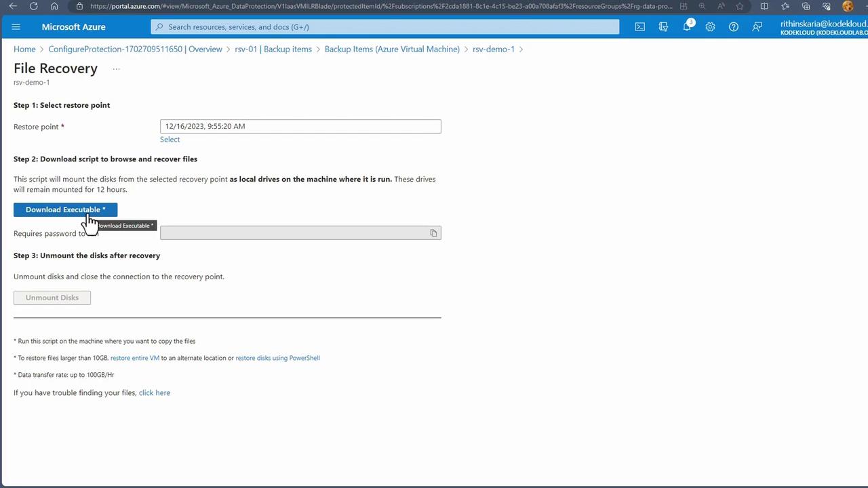Open the Azure Feedback icon
868x488 pixels.
757,27
